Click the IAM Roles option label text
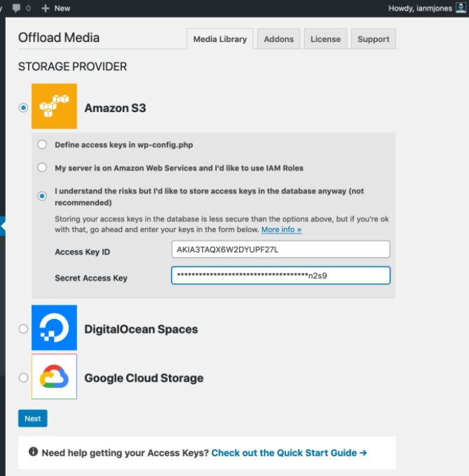The width and height of the screenshot is (469, 476). coord(179,168)
